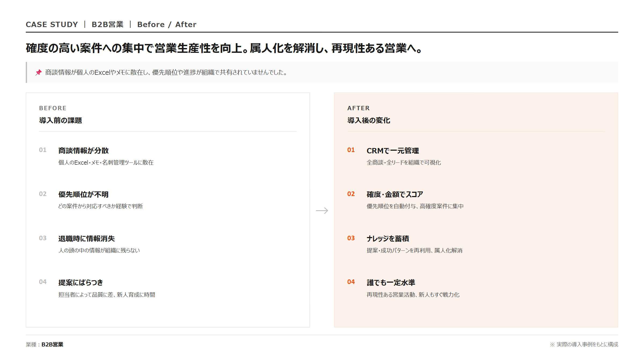
Task: Click number 03 beside 退職時に情報消失
Action: pos(43,238)
